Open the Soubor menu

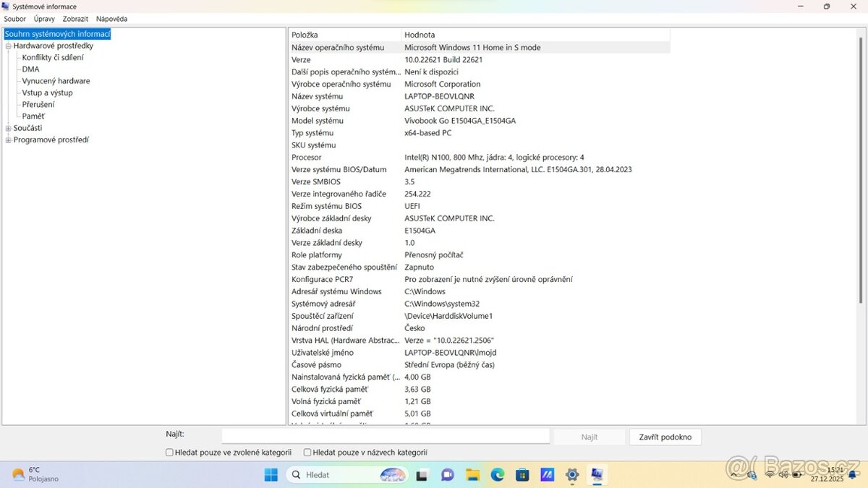[14, 18]
